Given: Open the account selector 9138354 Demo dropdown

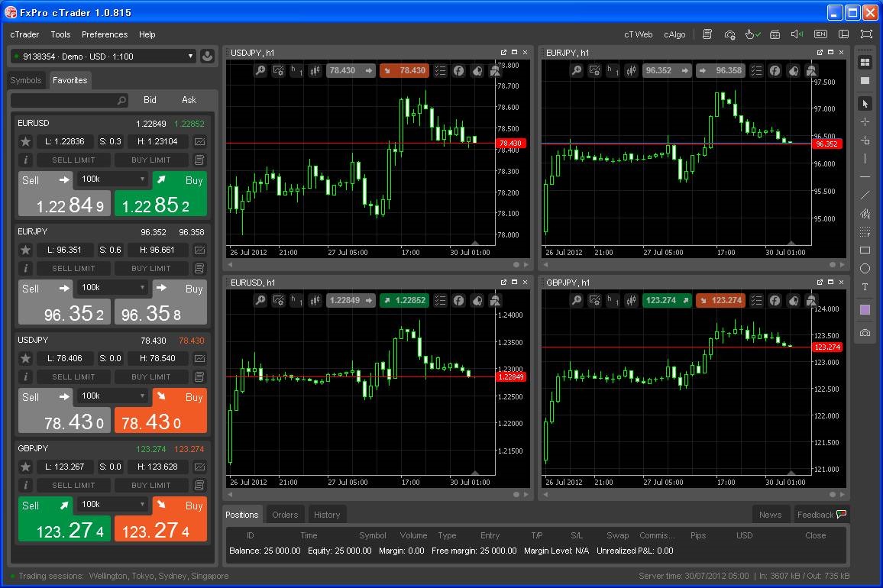Looking at the screenshot, I should click(x=104, y=57).
